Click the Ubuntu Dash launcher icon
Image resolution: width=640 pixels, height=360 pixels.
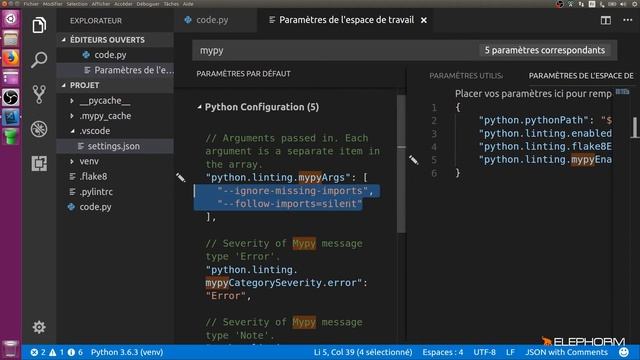(x=11, y=19)
